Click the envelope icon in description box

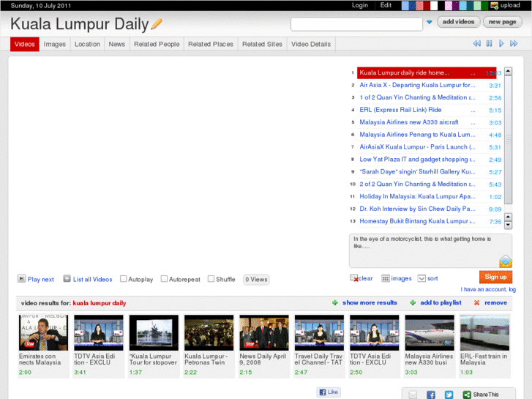tap(505, 261)
